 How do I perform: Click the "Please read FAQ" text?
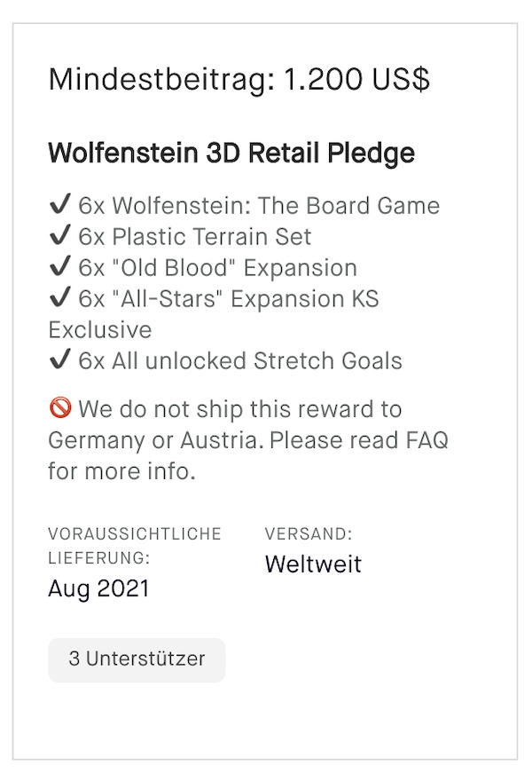point(359,440)
